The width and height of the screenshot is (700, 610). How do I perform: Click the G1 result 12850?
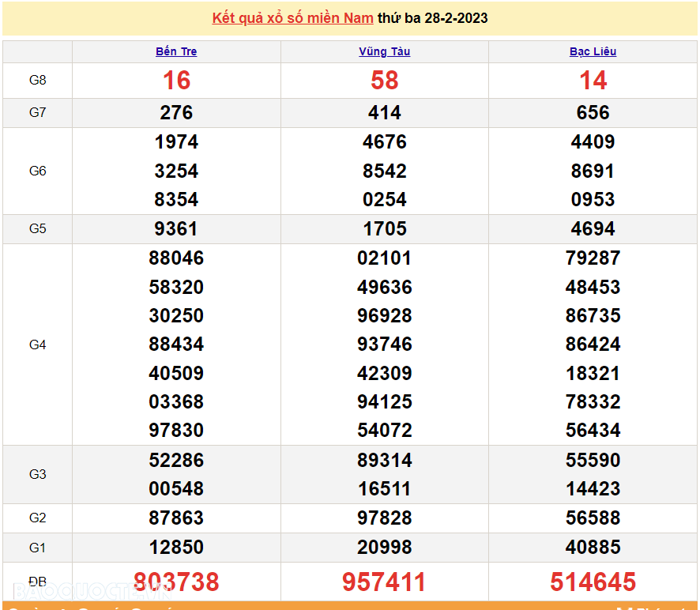(x=176, y=547)
